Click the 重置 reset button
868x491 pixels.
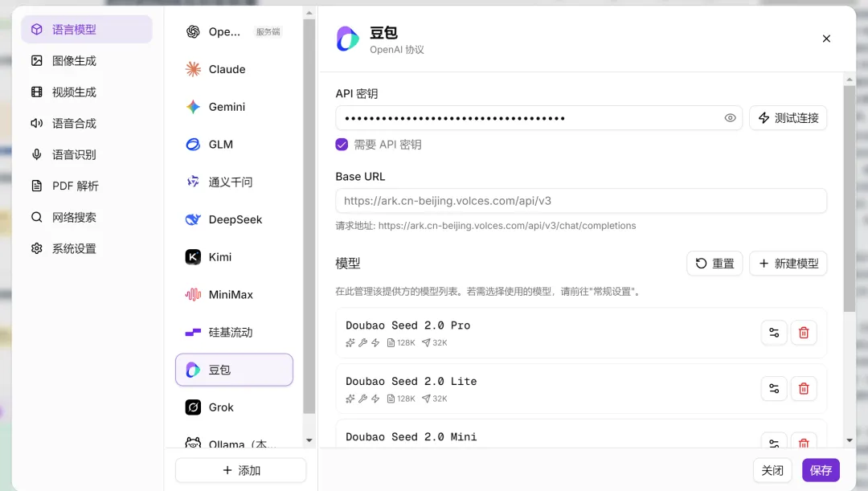714,264
